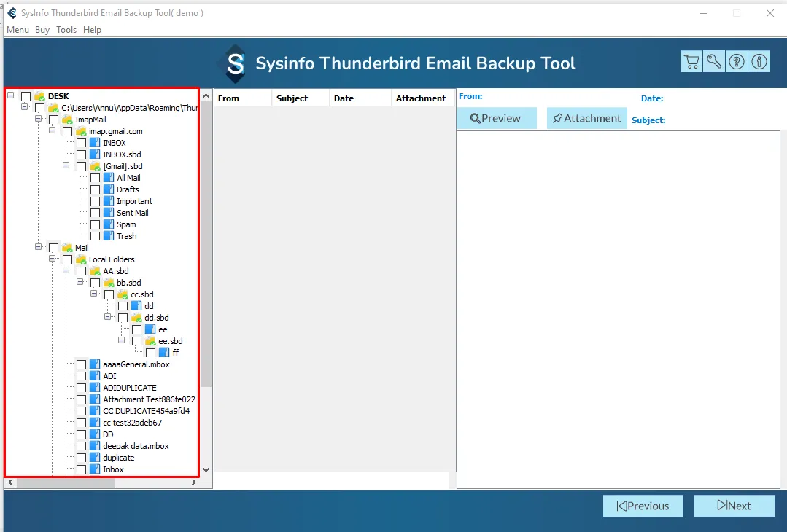
Task: Collapse the [Gmail].sbd tree node
Action: pyautogui.click(x=67, y=166)
